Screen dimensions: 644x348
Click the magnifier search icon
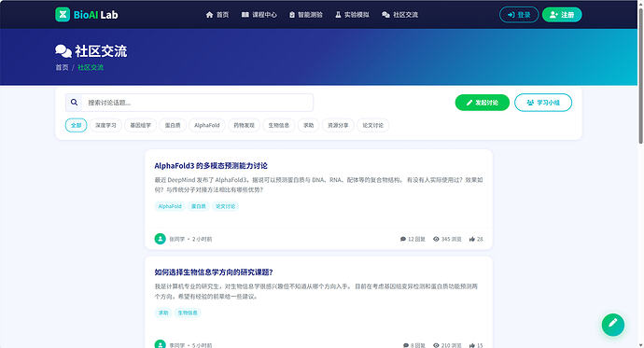point(74,103)
